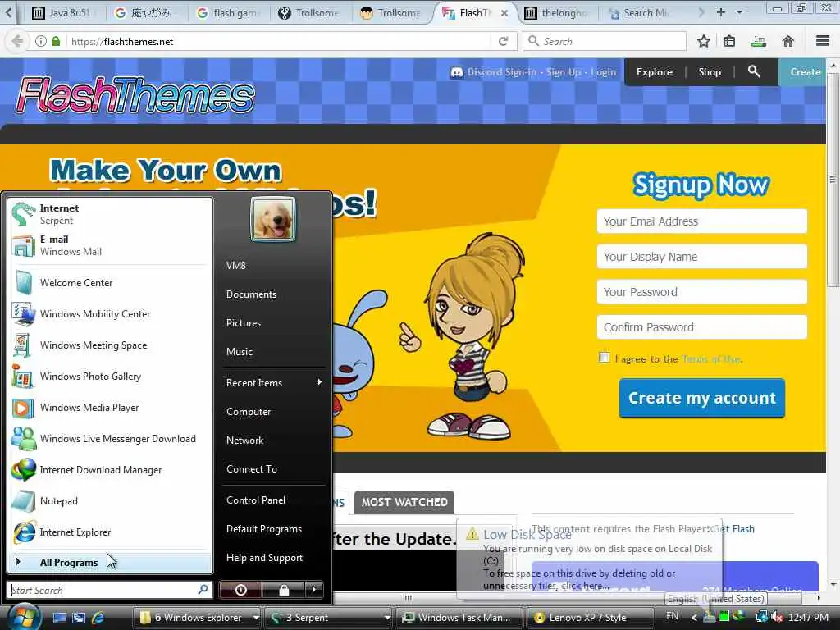Expand shutdown options arrow next to lock
The image size is (840, 630).
(x=314, y=590)
